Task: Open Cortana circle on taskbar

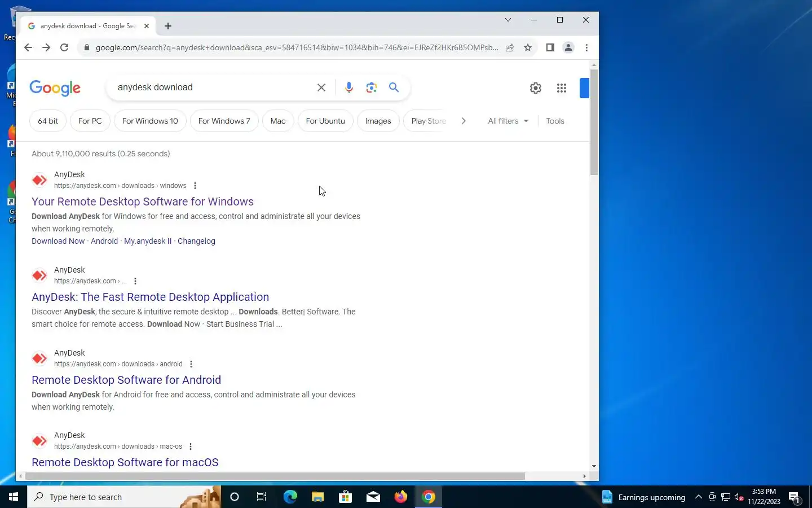Action: (235, 497)
